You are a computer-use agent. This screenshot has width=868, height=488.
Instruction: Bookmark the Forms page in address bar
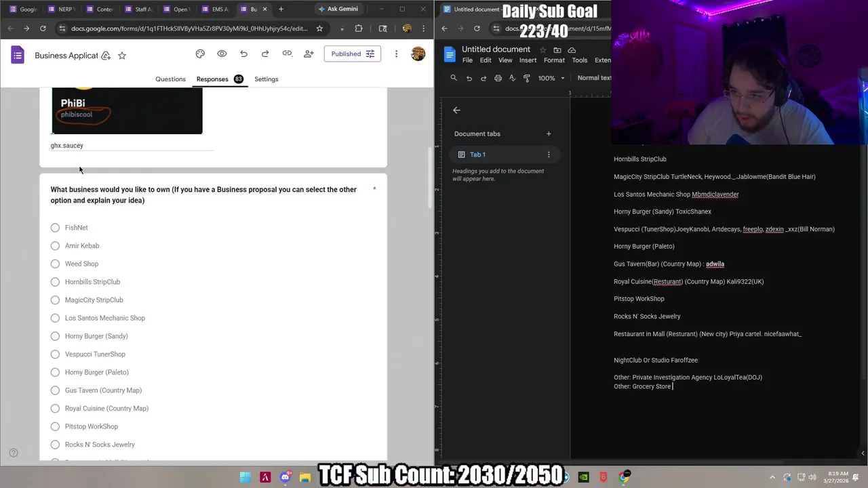pos(319,28)
